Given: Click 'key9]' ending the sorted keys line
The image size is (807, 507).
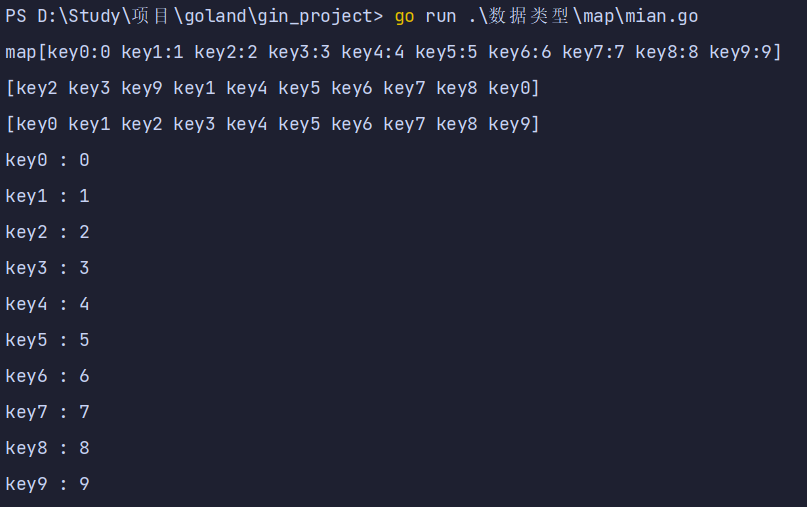Looking at the screenshot, I should (514, 124).
